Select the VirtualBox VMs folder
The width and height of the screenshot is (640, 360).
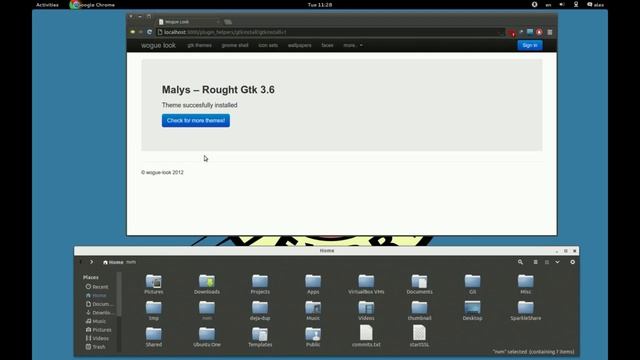click(366, 284)
